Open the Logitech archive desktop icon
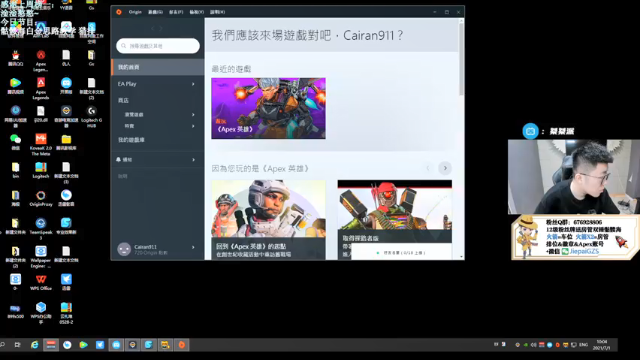Screen dimensions: 640x360 [41, 170]
